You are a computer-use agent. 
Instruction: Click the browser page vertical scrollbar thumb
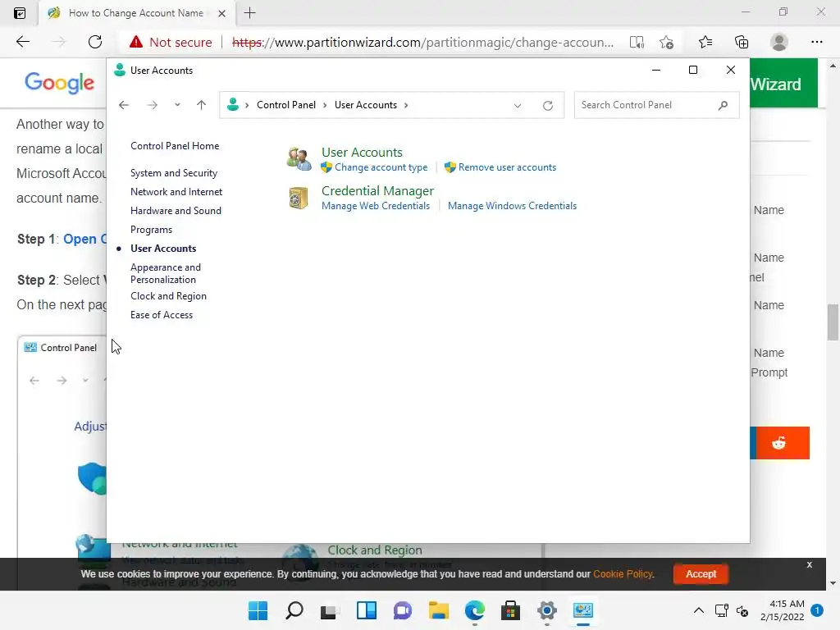pyautogui.click(x=833, y=322)
